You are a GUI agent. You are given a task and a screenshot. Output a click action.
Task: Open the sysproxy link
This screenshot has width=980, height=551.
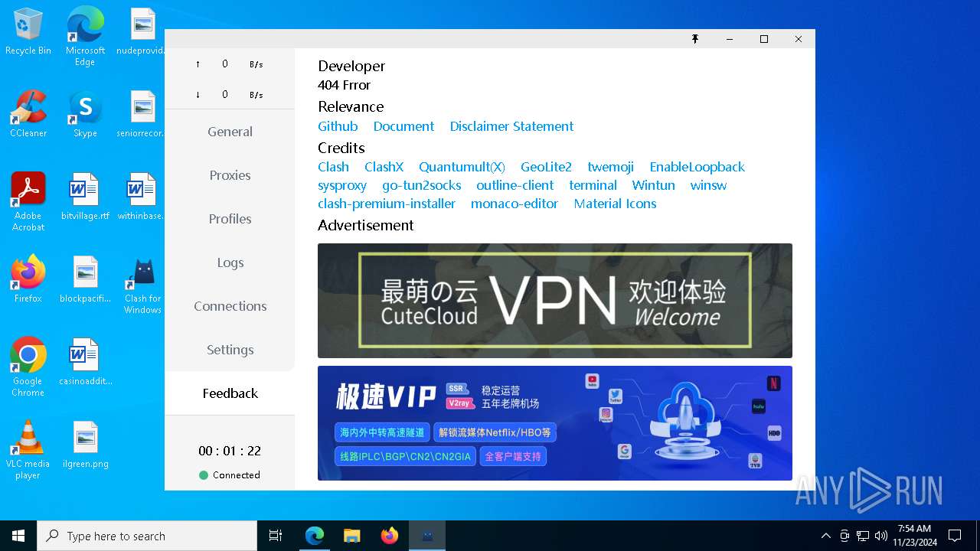(x=342, y=185)
